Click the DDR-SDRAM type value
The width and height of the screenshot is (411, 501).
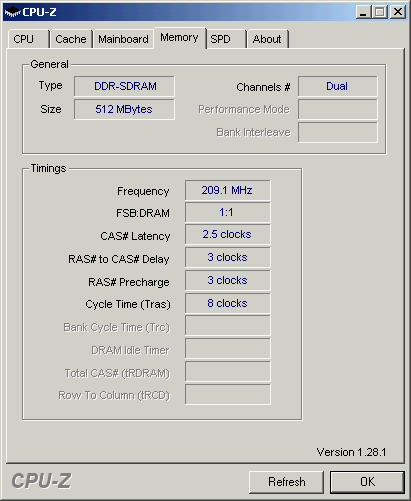coord(124,86)
